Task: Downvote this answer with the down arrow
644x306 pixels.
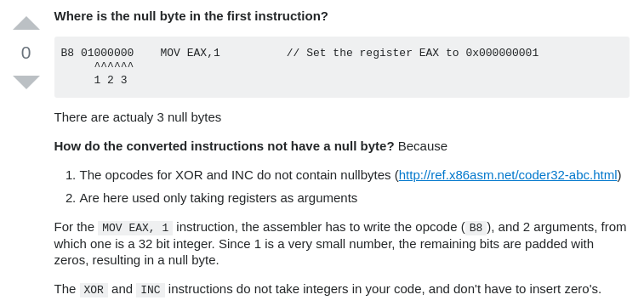Action: [x=26, y=82]
